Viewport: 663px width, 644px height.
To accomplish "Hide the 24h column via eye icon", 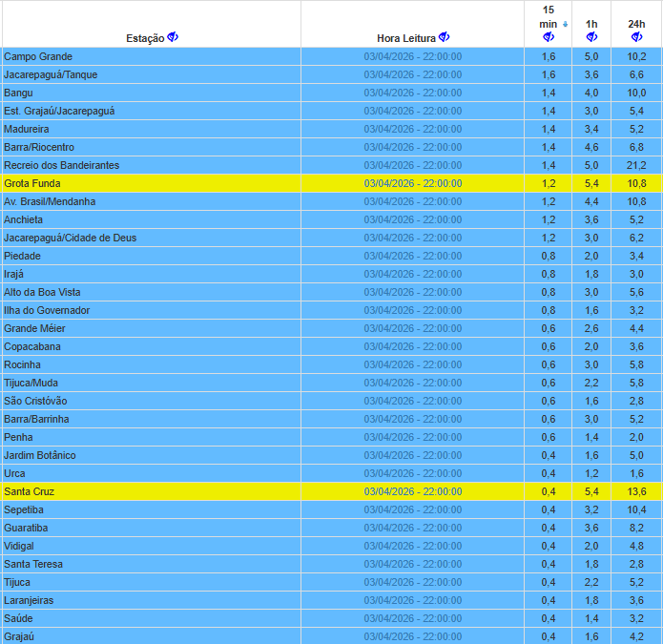I will click(x=636, y=37).
